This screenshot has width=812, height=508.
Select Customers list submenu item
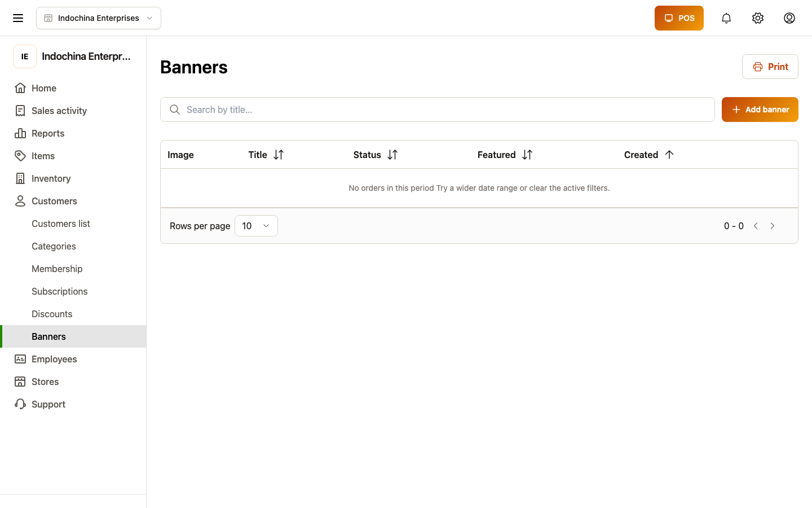pos(73,224)
